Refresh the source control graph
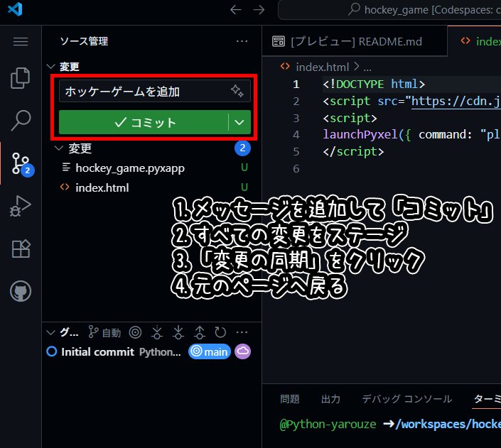Viewport: 501px width, 448px height. click(220, 332)
